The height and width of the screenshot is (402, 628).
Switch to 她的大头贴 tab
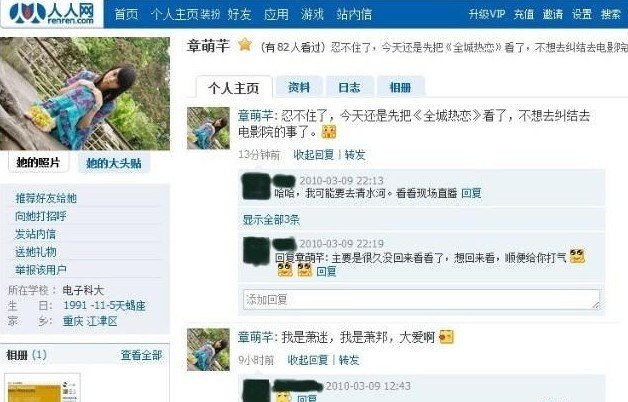114,163
